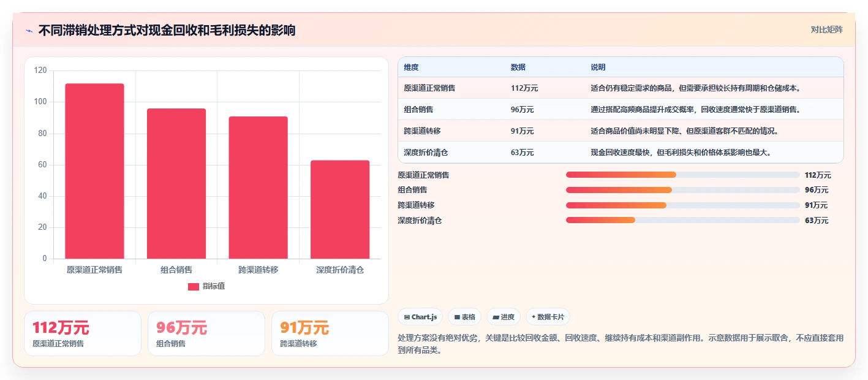Click the 跨渠道转移 progress bar
The height and width of the screenshot is (380, 868).
click(x=682, y=205)
